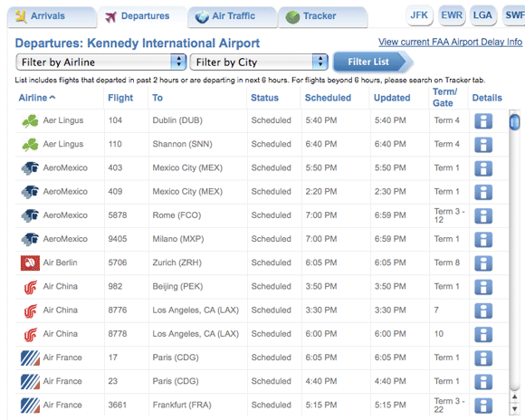Select the EWR airport button

coord(452,15)
